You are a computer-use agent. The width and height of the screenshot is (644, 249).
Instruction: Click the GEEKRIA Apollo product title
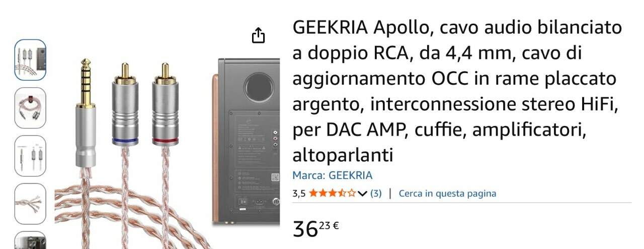coord(457,91)
